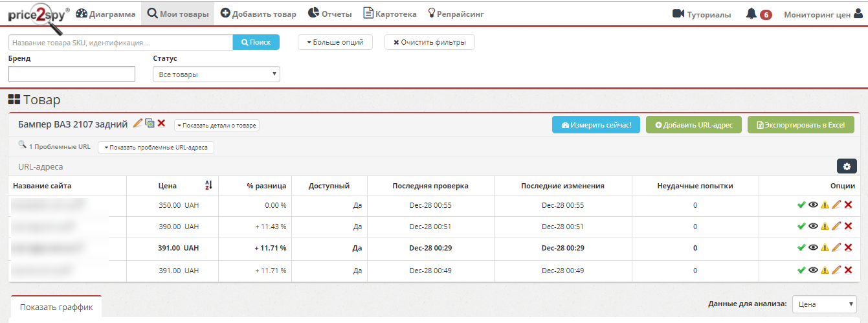This screenshot has height=323, width=868.
Task: Sort by Цена column sort icon
Action: click(x=208, y=186)
